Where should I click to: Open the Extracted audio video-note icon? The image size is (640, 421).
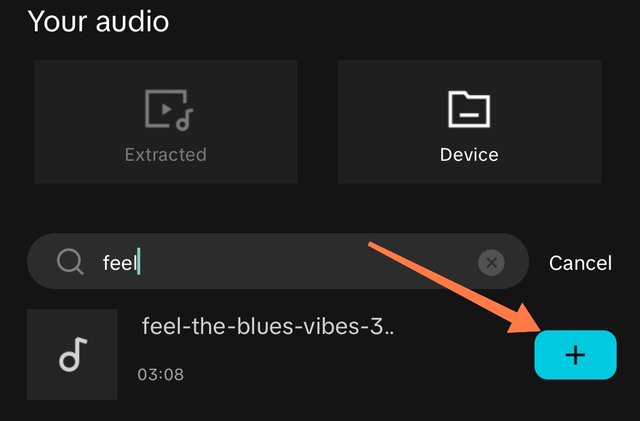(169, 110)
